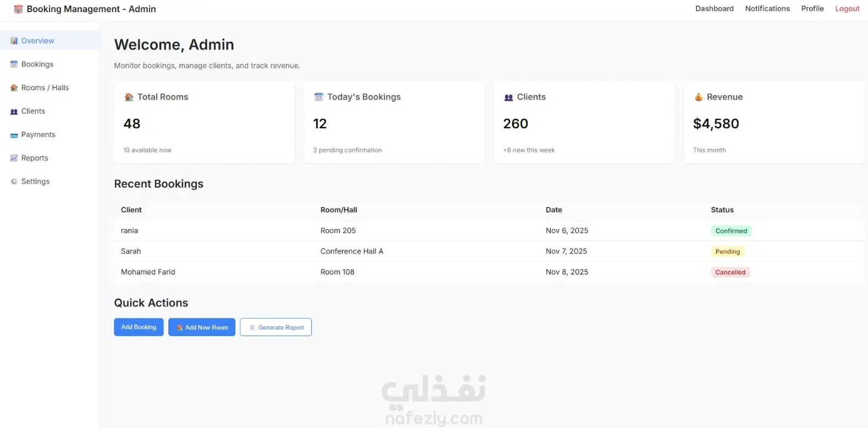Click the Payments card icon in sidebar
868x428 pixels.
click(14, 135)
